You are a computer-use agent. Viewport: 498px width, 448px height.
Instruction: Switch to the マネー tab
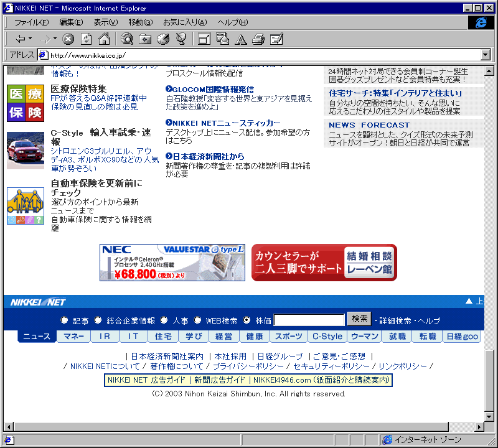pos(73,337)
